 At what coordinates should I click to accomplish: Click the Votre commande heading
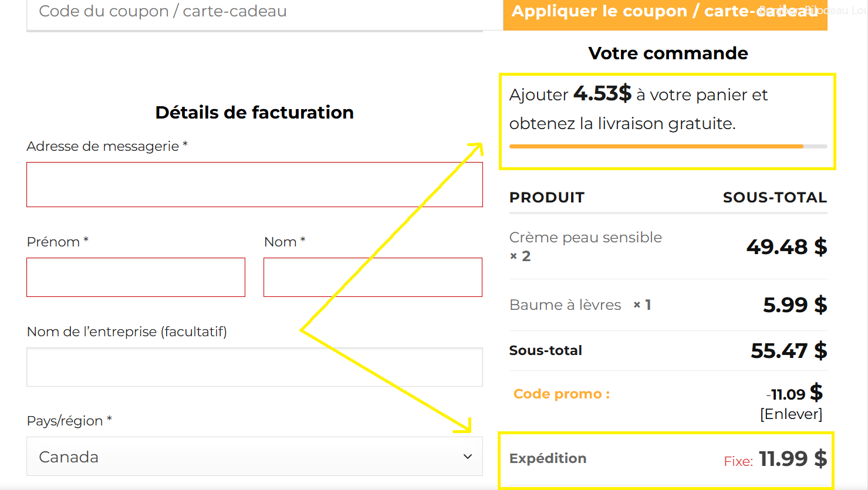[668, 53]
